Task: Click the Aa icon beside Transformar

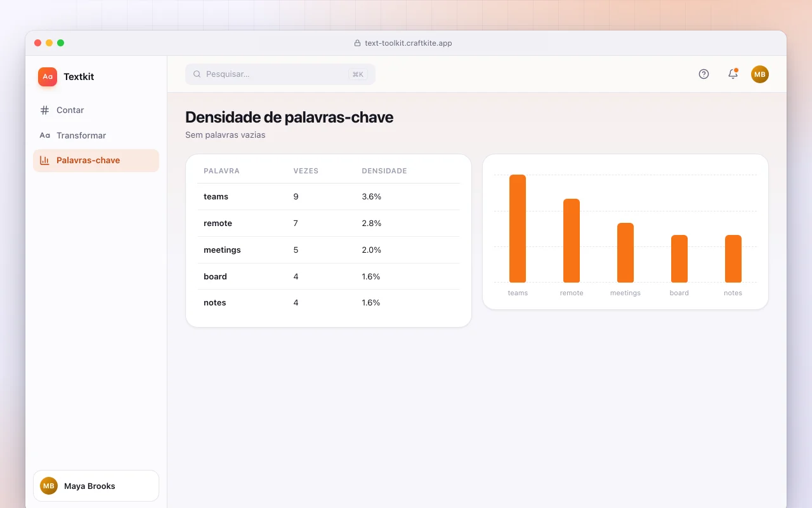Action: (44, 135)
